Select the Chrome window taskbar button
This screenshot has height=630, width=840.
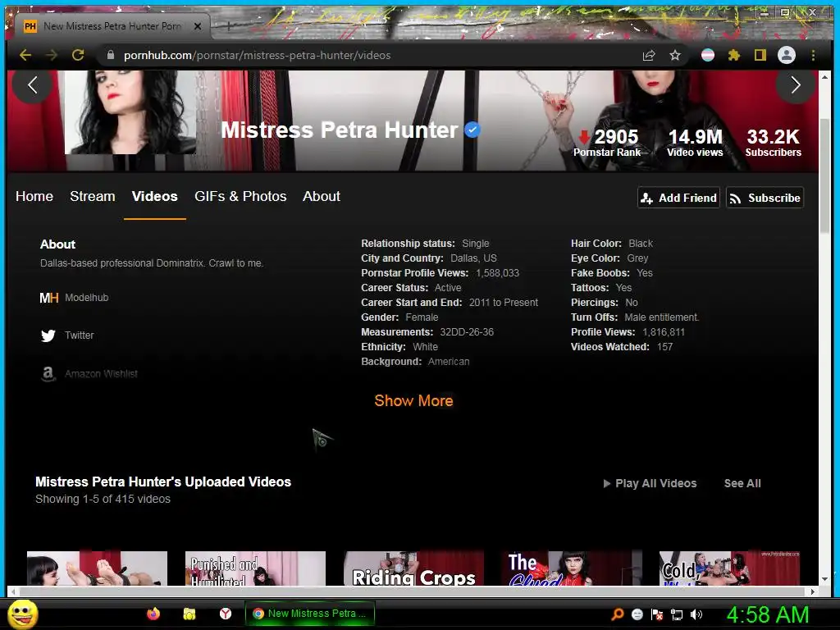tap(309, 614)
